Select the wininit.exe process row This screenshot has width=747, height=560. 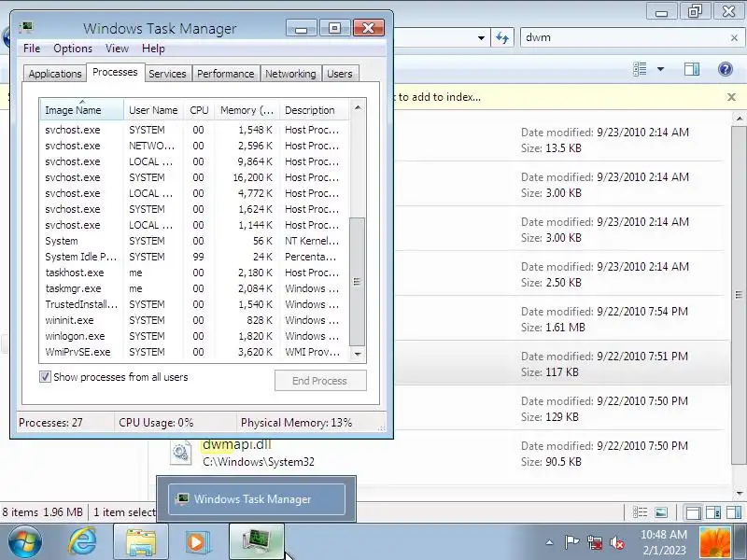(194, 320)
